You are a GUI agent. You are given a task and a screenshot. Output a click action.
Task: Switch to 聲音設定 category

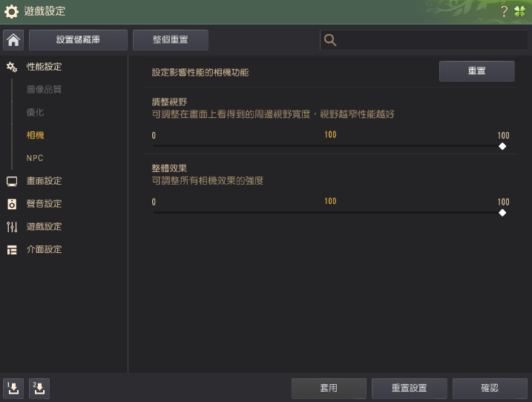click(x=44, y=204)
